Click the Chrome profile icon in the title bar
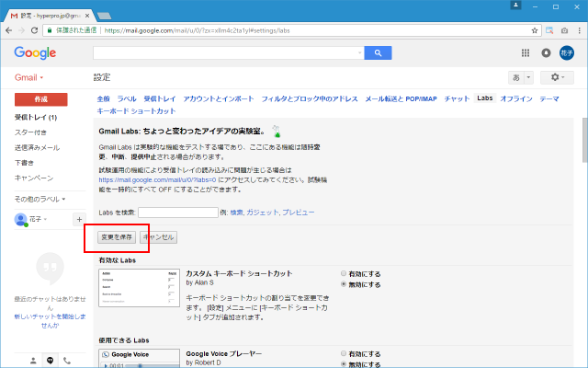The image size is (588, 368). coord(515,6)
